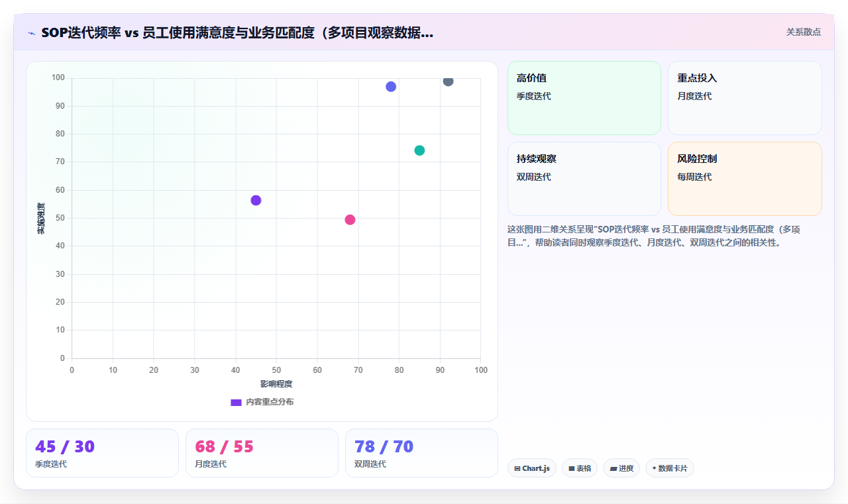Click the 关系散点 label in header

tap(803, 32)
